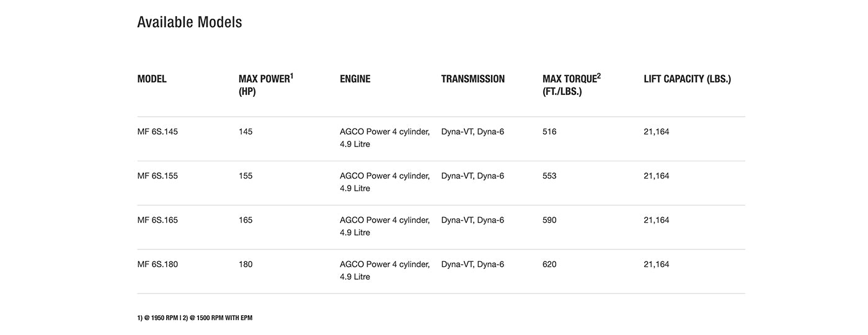Click the MAX TORQUE column header
Viewport: 868px width, 335px height.
click(x=571, y=85)
